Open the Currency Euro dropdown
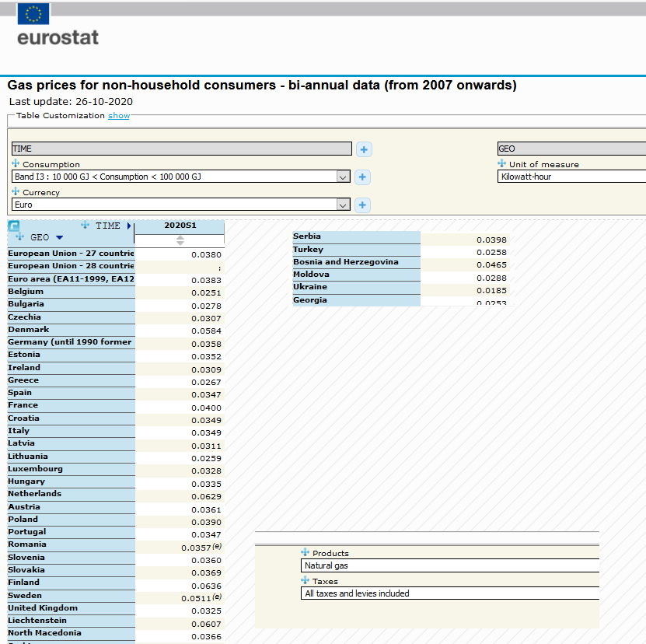Screen dimensions: 646x644 pyautogui.click(x=181, y=205)
